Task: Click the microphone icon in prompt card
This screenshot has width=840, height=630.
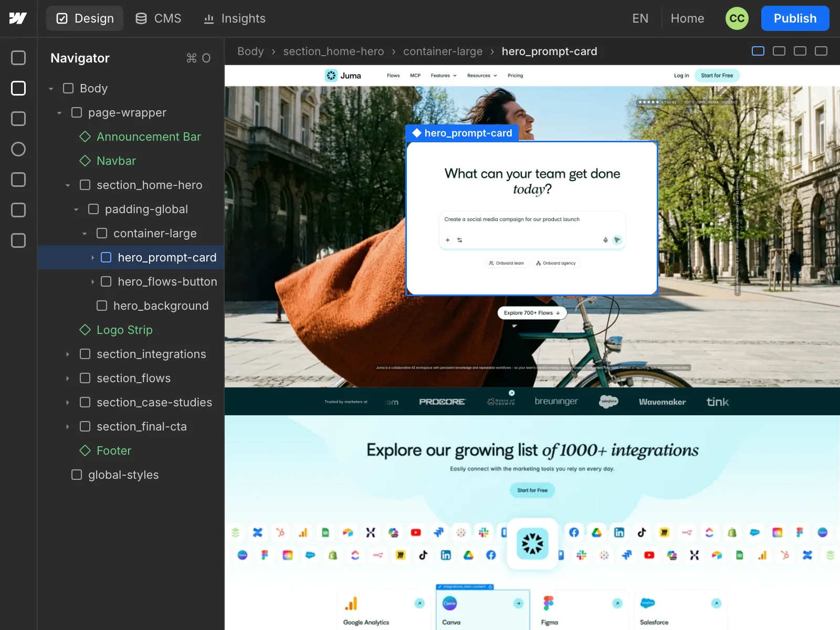Action: [x=605, y=240]
